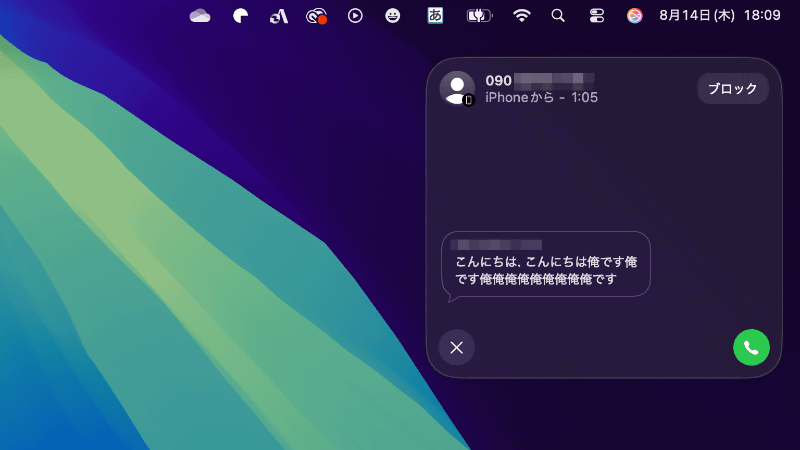Viewport: 800px width, 450px height.
Task: Open the cloud icon in menu bar
Action: (200, 16)
